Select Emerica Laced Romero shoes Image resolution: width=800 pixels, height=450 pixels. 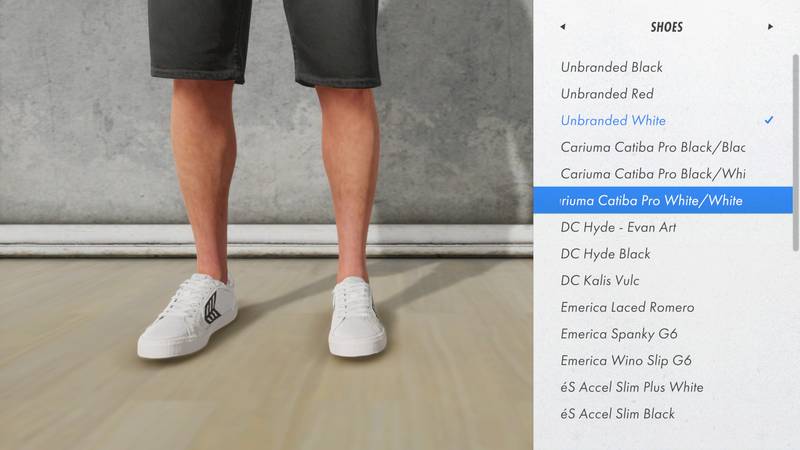point(627,307)
